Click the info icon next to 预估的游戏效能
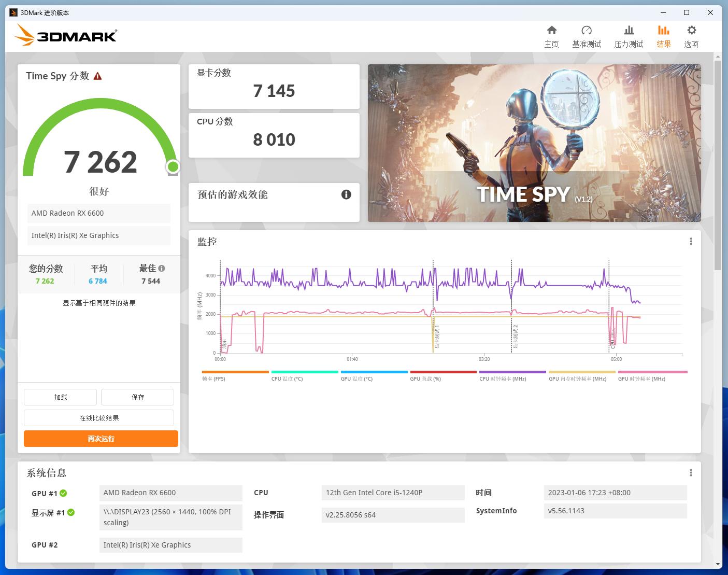 click(346, 194)
